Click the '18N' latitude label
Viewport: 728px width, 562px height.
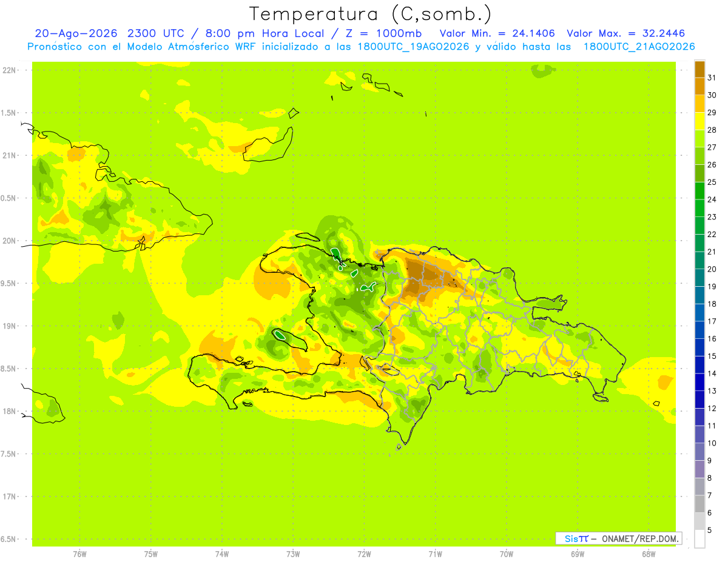(9, 412)
